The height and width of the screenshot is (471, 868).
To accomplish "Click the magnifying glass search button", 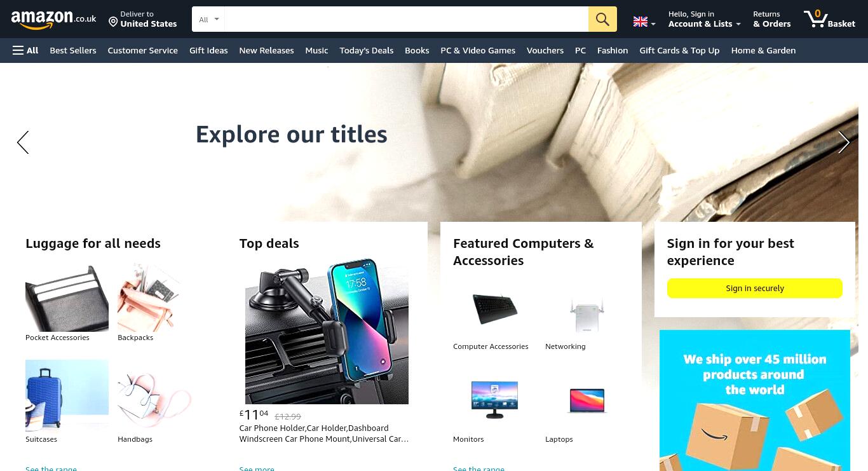I will tap(602, 19).
